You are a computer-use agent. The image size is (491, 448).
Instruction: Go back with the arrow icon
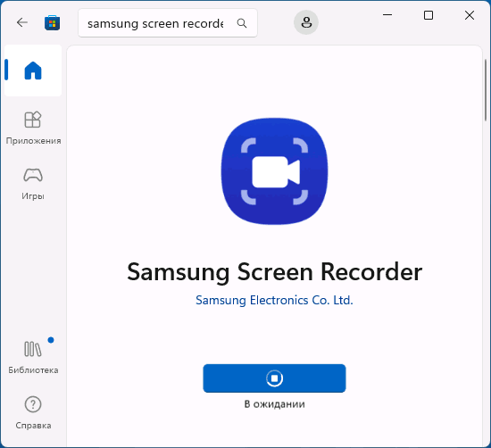pyautogui.click(x=22, y=22)
